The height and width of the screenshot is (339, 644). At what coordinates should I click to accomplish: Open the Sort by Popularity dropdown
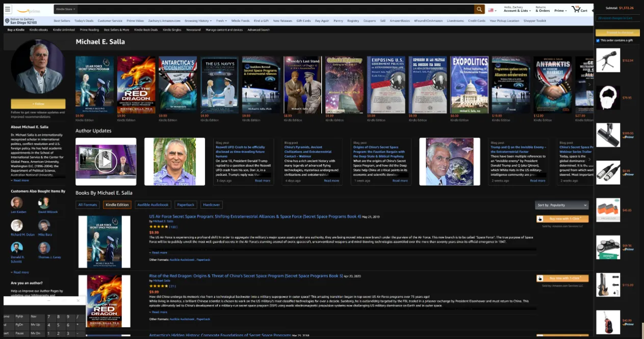pyautogui.click(x=562, y=205)
